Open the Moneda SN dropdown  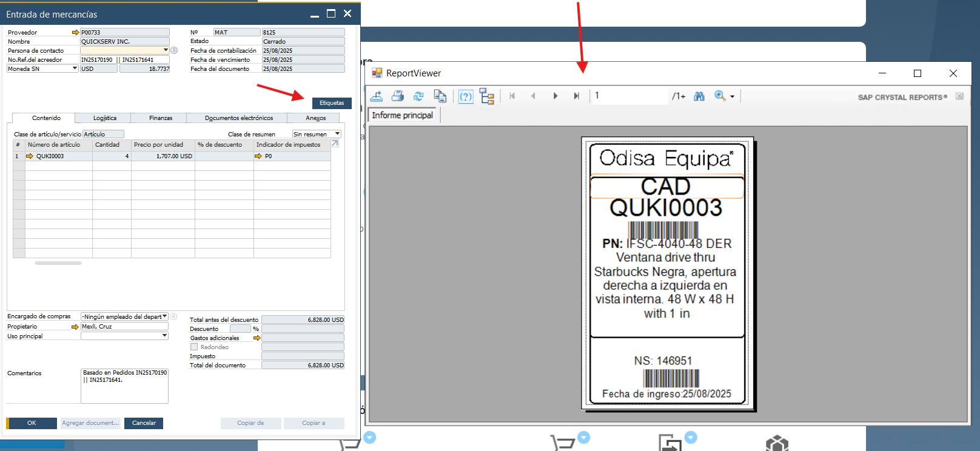point(75,68)
